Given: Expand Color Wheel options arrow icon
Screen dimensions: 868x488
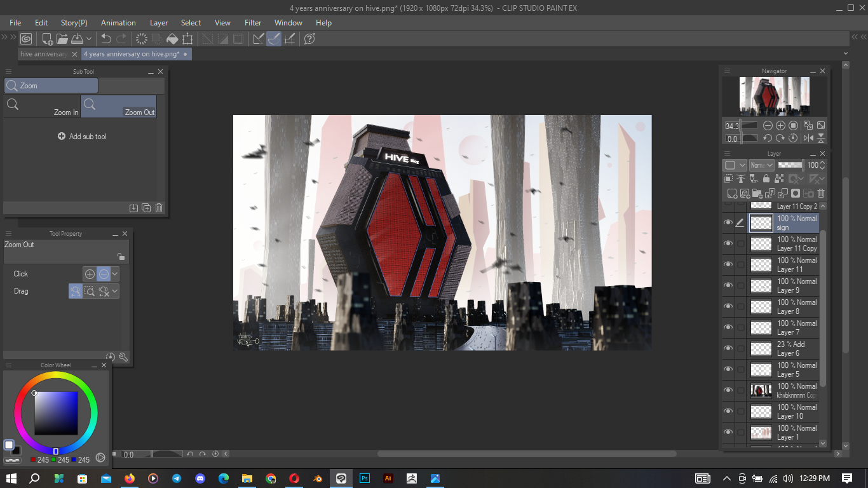Looking at the screenshot, I should click(100, 457).
